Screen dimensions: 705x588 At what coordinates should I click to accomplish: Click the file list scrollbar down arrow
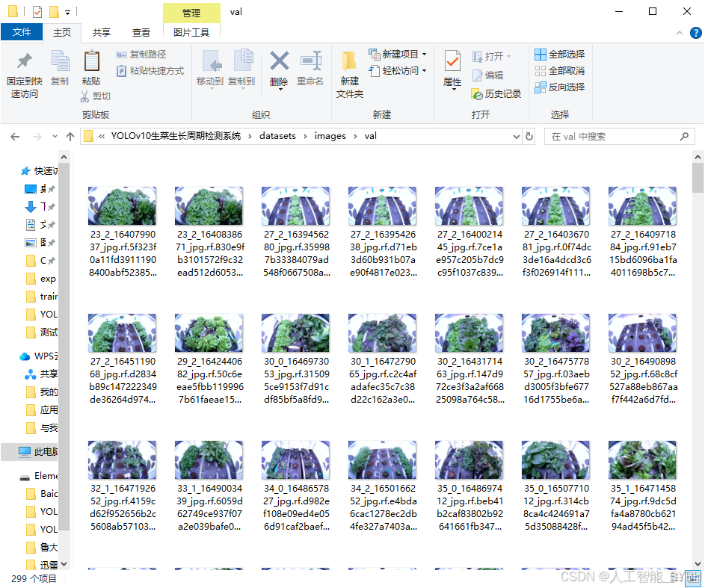tap(698, 564)
